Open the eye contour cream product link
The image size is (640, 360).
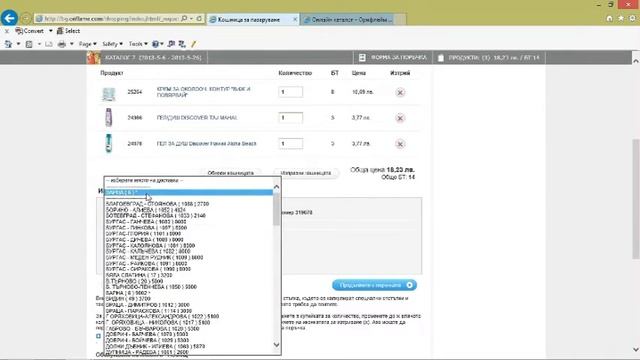(203, 92)
